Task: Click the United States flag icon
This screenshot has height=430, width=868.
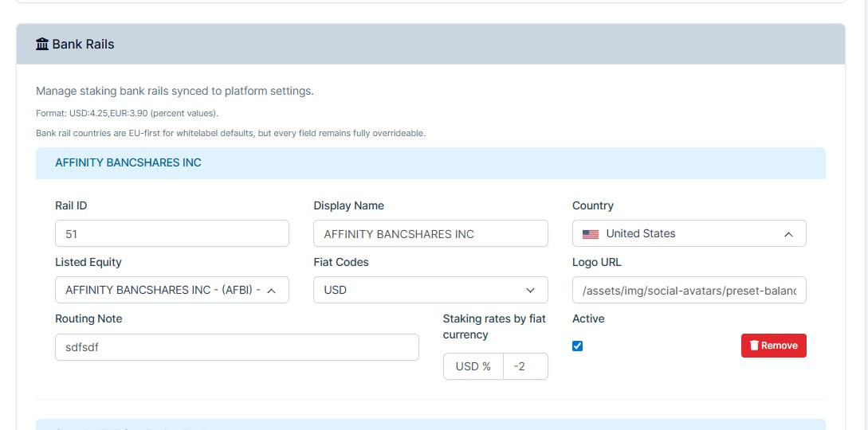Action: [591, 234]
